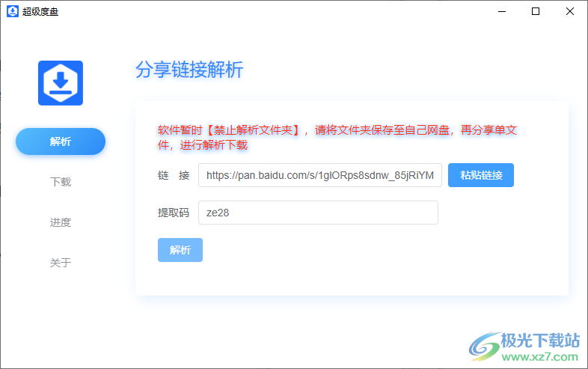Click the 分享链接解析 heading
The width and height of the screenshot is (588, 369).
point(189,70)
